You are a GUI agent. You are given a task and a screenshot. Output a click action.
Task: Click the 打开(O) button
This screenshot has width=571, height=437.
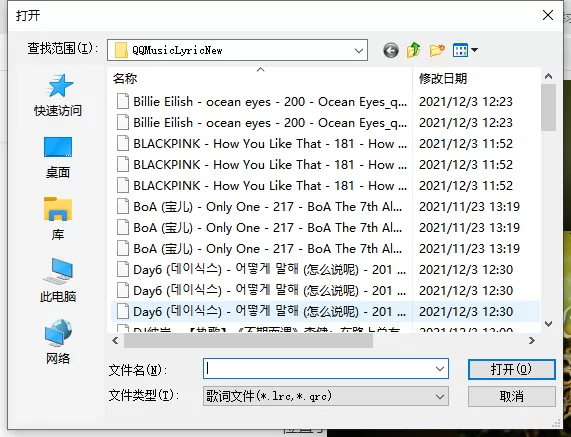(512, 369)
